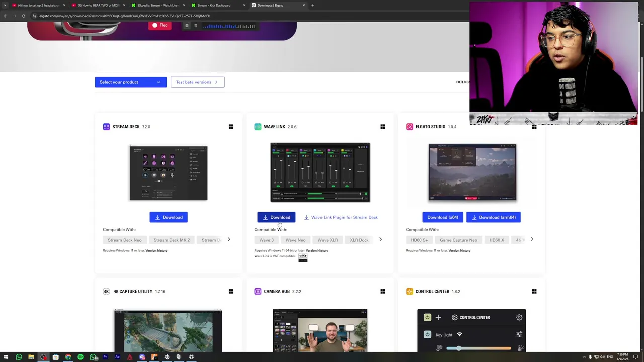Open a new browser tab with the plus icon
Image resolution: width=644 pixels, height=362 pixels.
[x=312, y=5]
